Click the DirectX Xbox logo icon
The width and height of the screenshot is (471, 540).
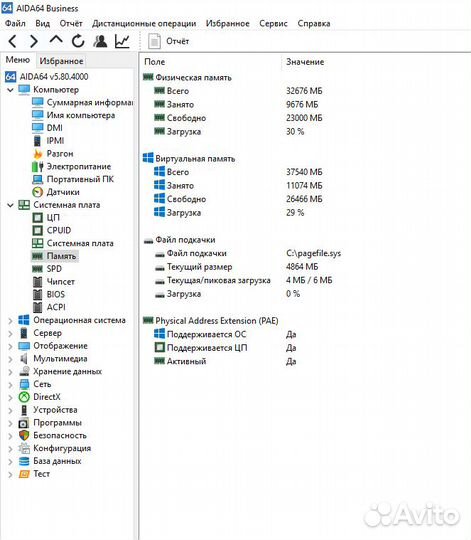pos(24,397)
